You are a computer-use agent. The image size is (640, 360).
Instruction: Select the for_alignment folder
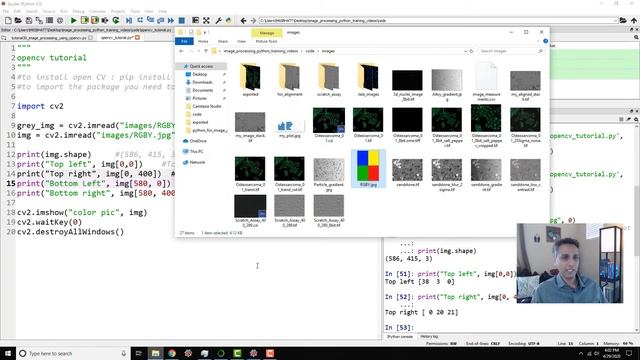(290, 80)
